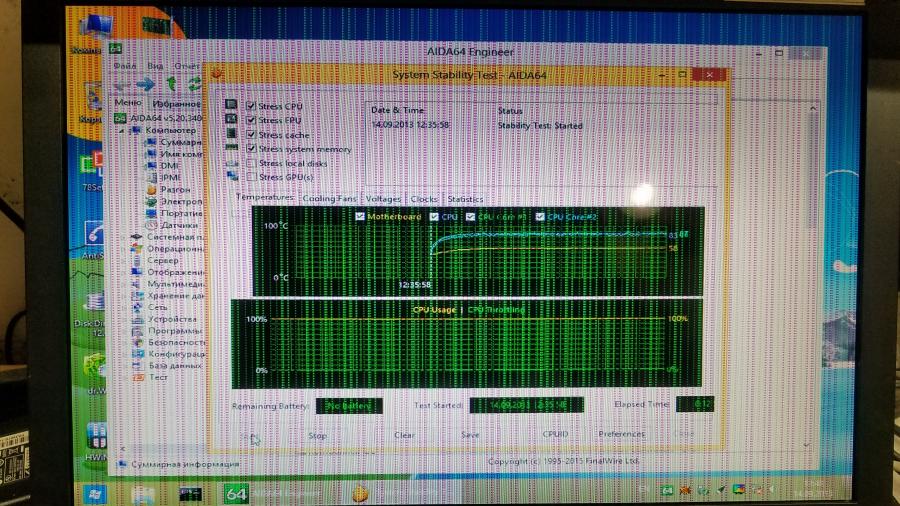Select the Суммарная tree item
The height and width of the screenshot is (506, 900).
pyautogui.click(x=173, y=142)
